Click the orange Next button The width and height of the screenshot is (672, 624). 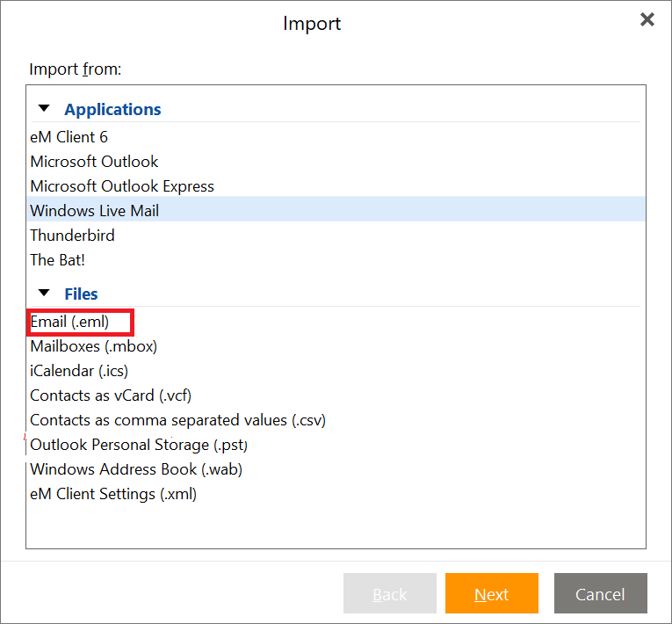[492, 593]
